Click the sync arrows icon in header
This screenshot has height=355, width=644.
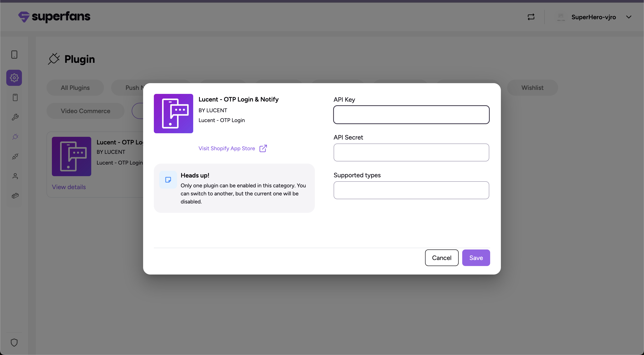(x=531, y=17)
